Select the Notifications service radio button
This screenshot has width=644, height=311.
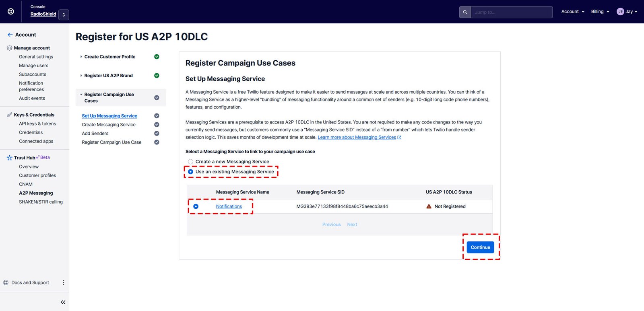coord(196,206)
